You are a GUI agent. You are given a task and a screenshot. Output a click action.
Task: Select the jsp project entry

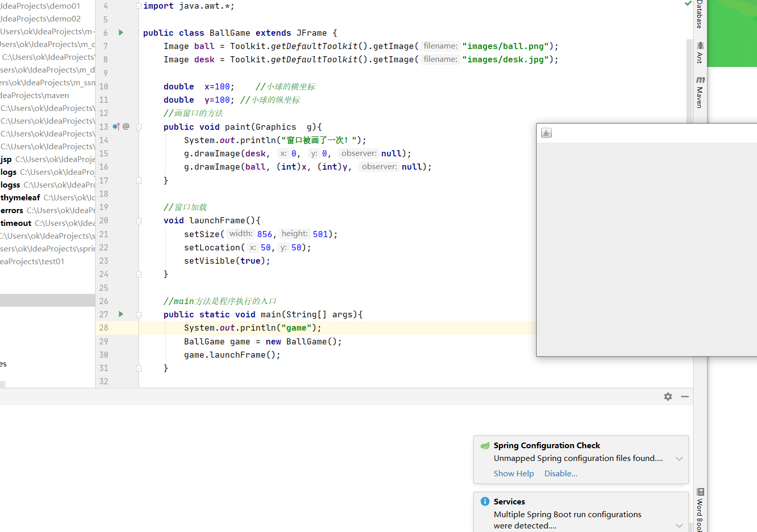tap(48, 159)
